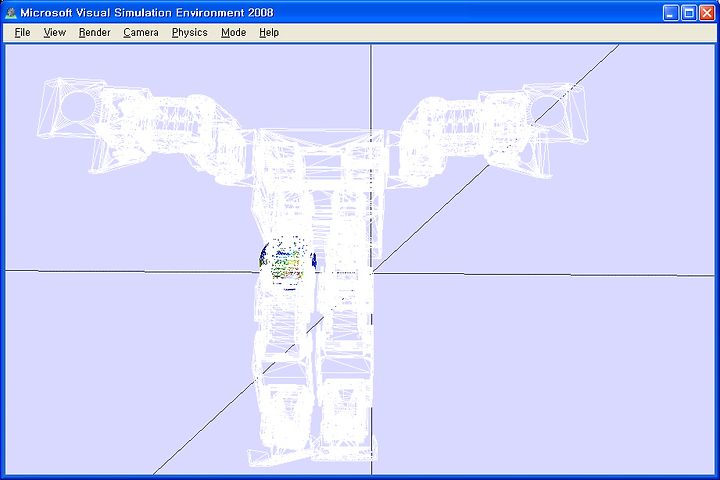This screenshot has width=720, height=480.
Task: Open the Physics menu
Action: pyautogui.click(x=190, y=33)
